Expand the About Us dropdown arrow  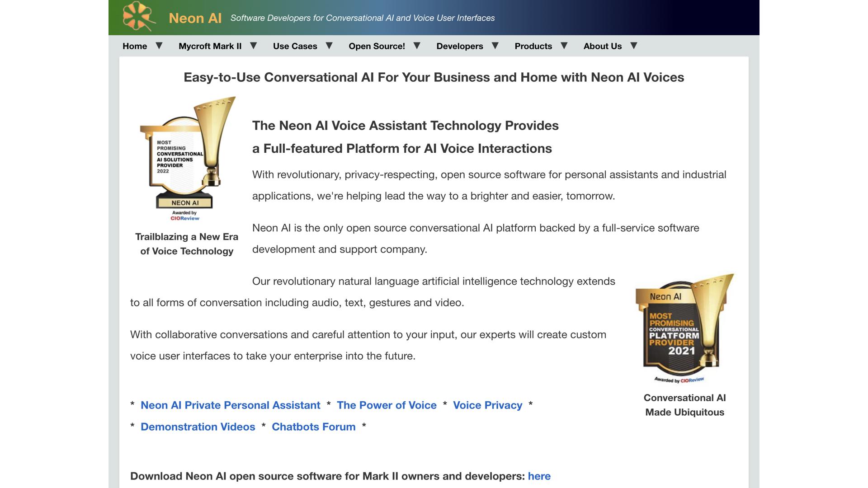tap(634, 46)
